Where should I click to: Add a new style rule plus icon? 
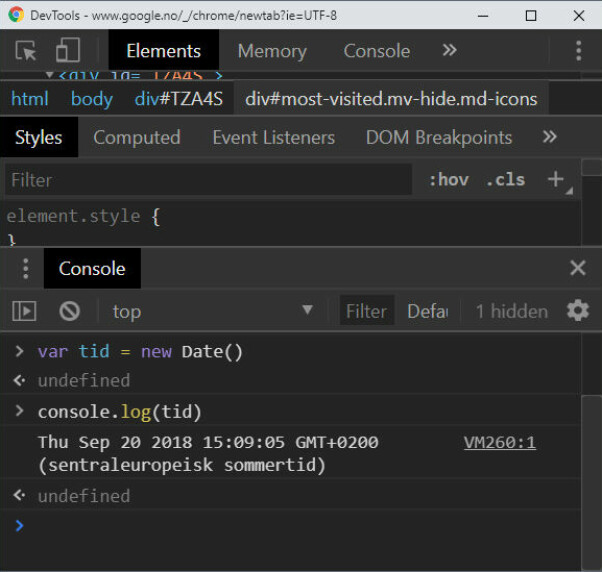[x=556, y=179]
